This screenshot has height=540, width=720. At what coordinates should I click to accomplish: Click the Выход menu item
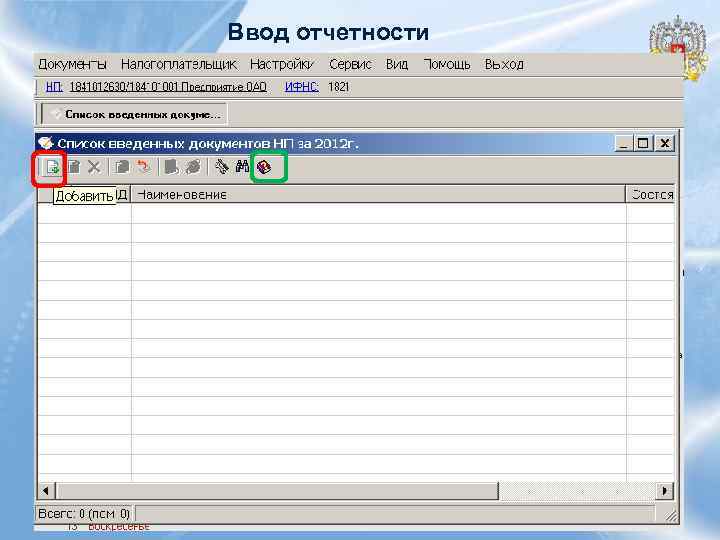pos(504,64)
